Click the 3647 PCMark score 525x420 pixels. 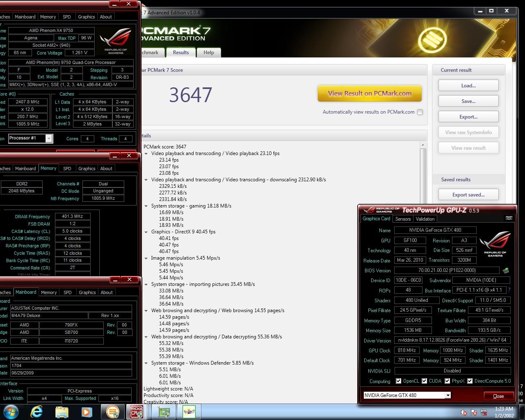[191, 95]
